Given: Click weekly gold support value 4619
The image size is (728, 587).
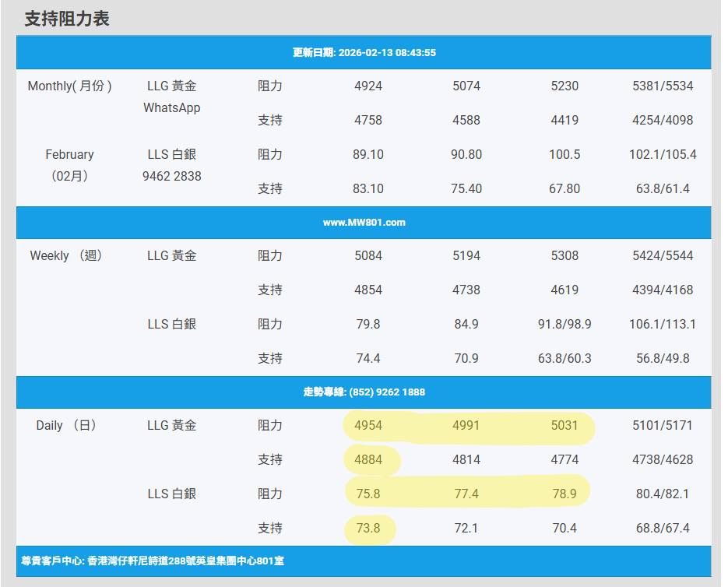Looking at the screenshot, I should 564,290.
